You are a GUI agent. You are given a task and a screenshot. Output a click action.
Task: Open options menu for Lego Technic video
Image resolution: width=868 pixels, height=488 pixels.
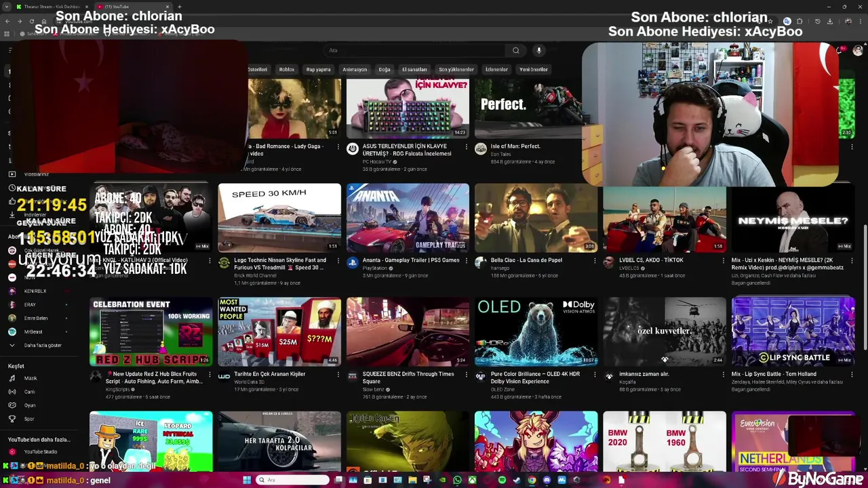point(338,260)
